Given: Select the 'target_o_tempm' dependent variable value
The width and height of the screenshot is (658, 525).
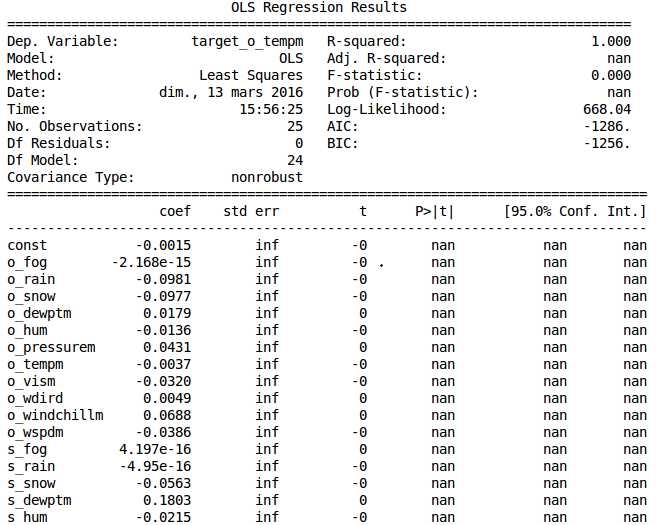Looking at the screenshot, I should (248, 42).
